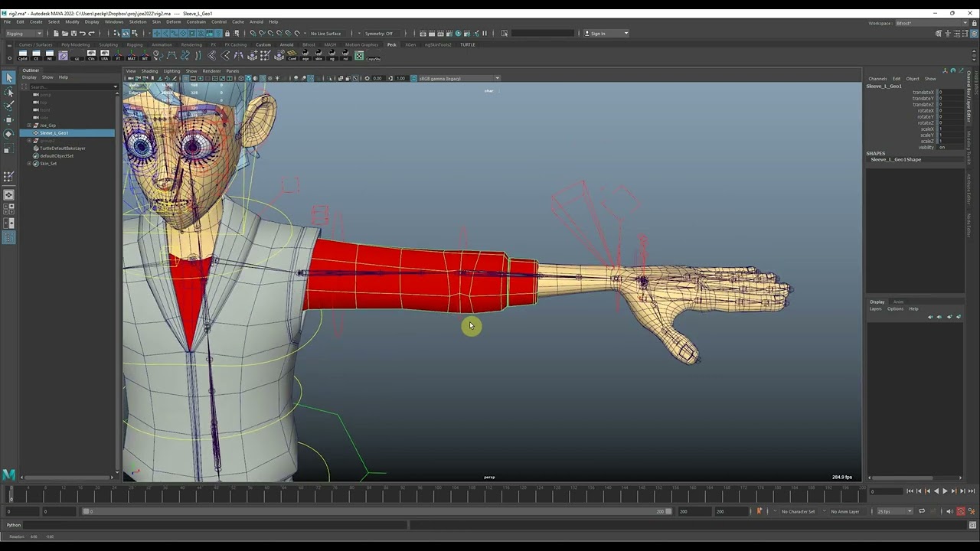Click the Outliner Display menu
This screenshot has height=551, width=980.
point(29,77)
